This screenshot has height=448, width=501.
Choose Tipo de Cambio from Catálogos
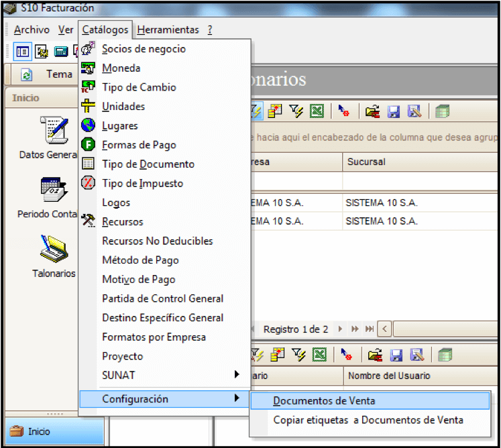click(x=139, y=87)
